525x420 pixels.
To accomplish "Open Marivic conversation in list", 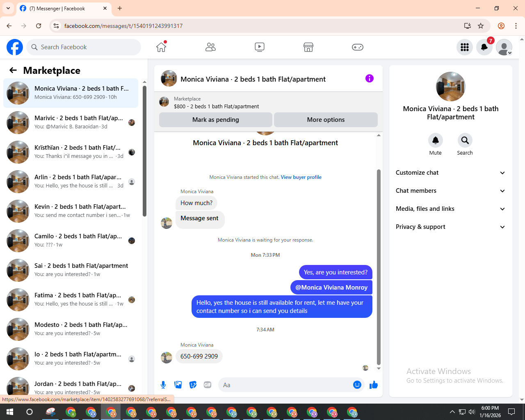I will [71, 123].
